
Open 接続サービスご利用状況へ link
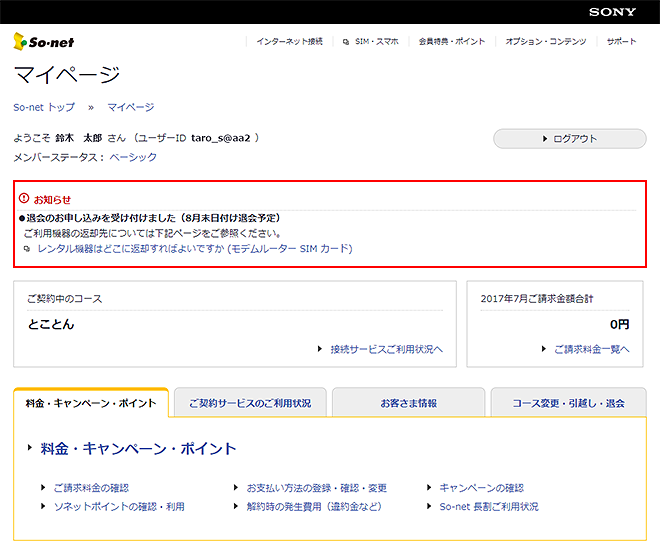pyautogui.click(x=386, y=349)
